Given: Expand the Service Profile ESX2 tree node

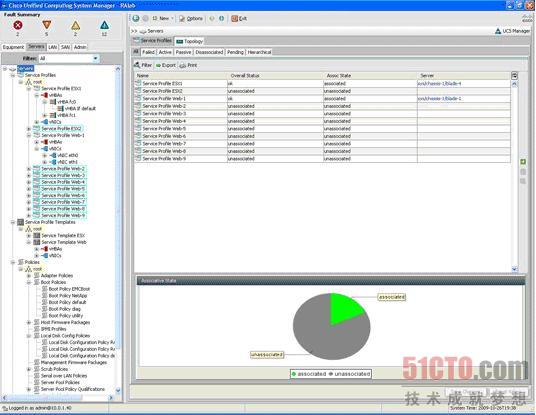Looking at the screenshot, I should click(x=29, y=129).
